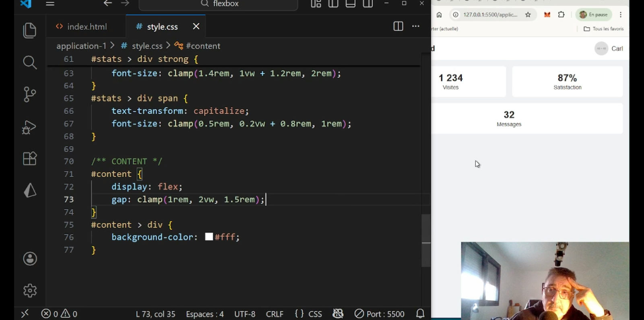Toggle the primary side bar layout button
The width and height of the screenshot is (644, 320).
tap(333, 4)
